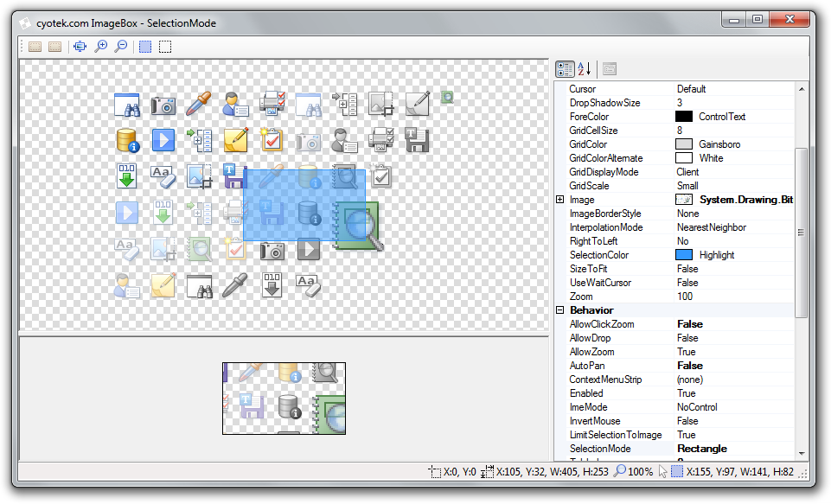The height and width of the screenshot is (504, 831).
Task: Click the 'NearestNeighbor' InterpolationMode value
Action: coord(711,227)
